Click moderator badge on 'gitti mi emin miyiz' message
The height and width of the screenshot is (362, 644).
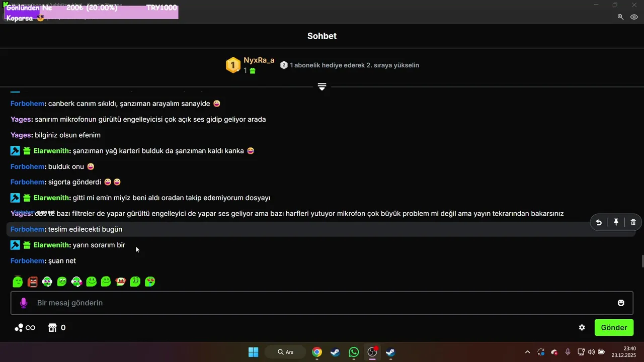pyautogui.click(x=15, y=198)
